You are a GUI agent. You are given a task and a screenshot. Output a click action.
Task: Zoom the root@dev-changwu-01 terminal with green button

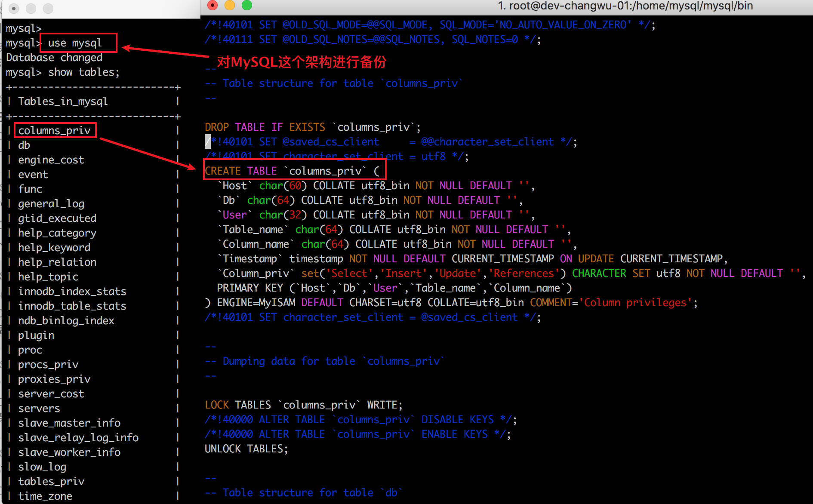(247, 5)
